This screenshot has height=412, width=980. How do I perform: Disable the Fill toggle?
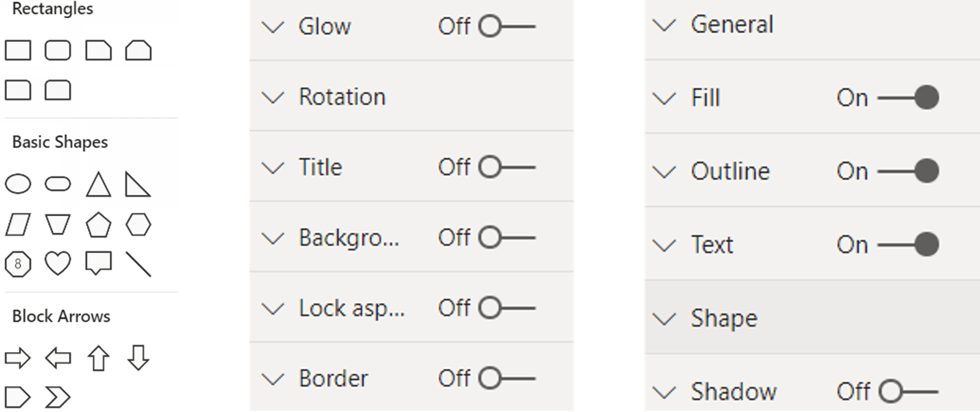[908, 97]
